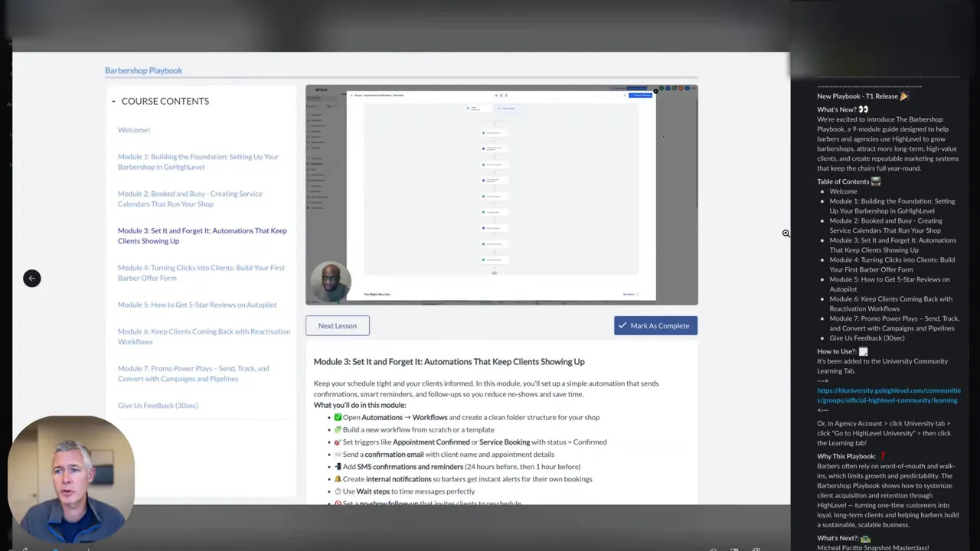Click the 'Add SMS confirmations and reminders' bullet line
980x551 pixels.
point(457,467)
